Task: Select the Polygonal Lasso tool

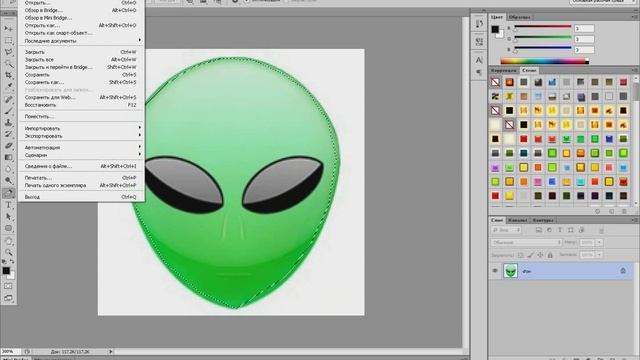Action: (8, 52)
